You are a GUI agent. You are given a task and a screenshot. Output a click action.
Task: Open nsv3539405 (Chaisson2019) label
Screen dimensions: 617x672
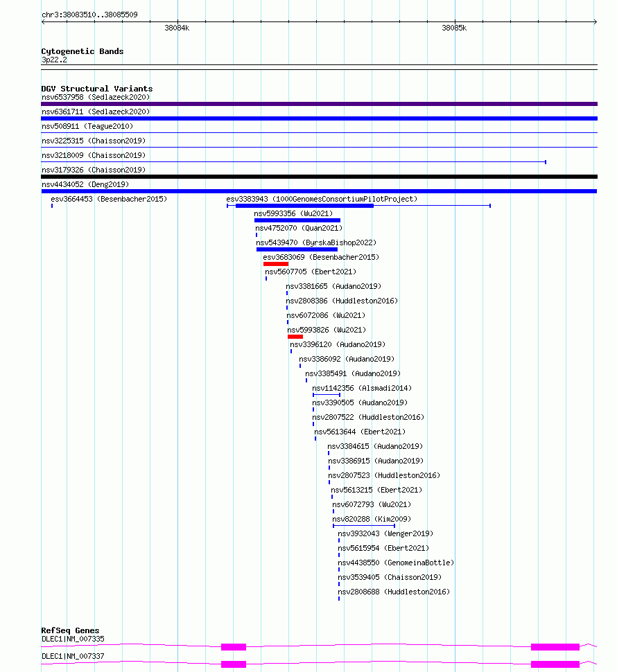tap(390, 578)
